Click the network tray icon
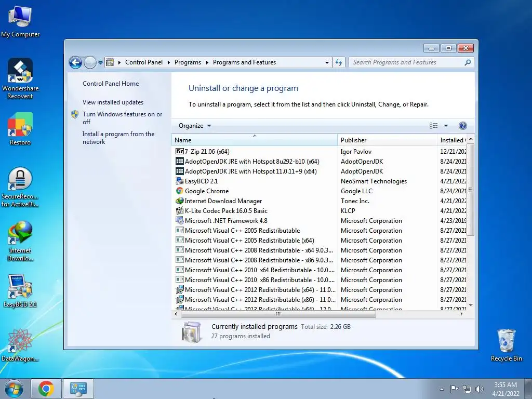The width and height of the screenshot is (532, 399). click(467, 389)
